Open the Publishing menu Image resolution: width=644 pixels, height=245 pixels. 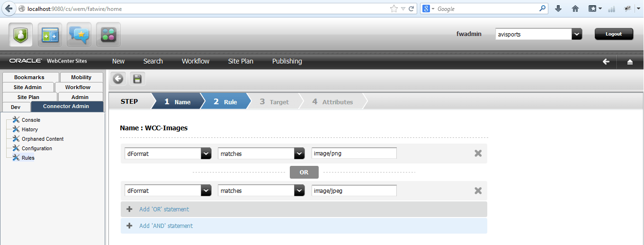click(287, 61)
